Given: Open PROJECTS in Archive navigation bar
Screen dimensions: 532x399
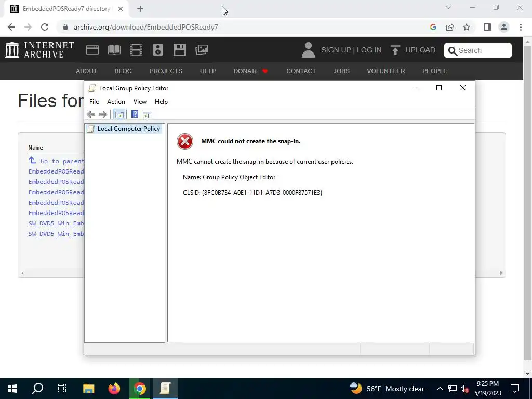Looking at the screenshot, I should [166, 71].
